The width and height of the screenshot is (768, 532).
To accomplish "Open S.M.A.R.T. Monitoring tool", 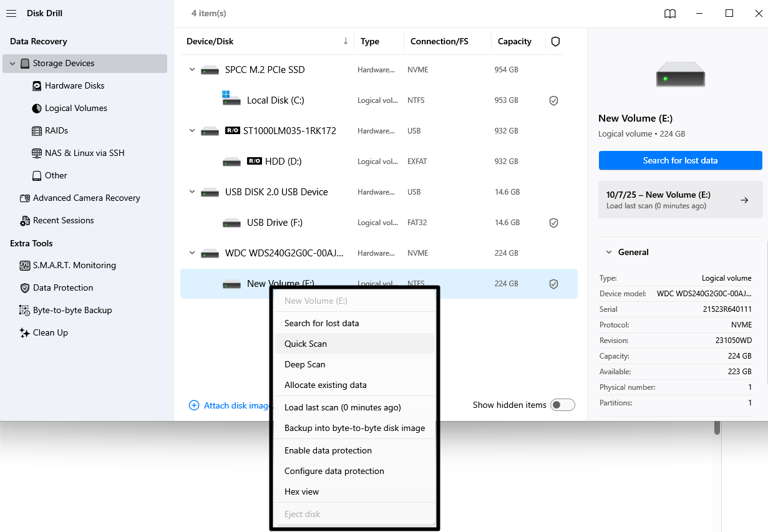I will 73,265.
